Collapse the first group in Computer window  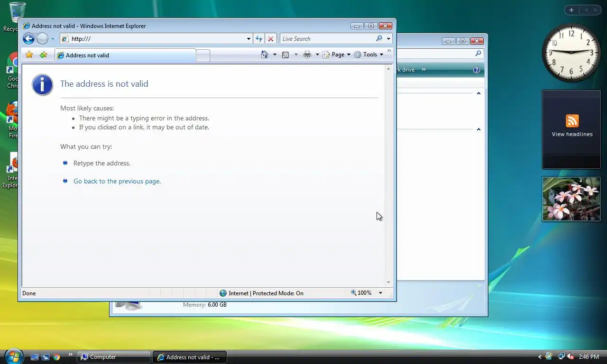(x=478, y=93)
